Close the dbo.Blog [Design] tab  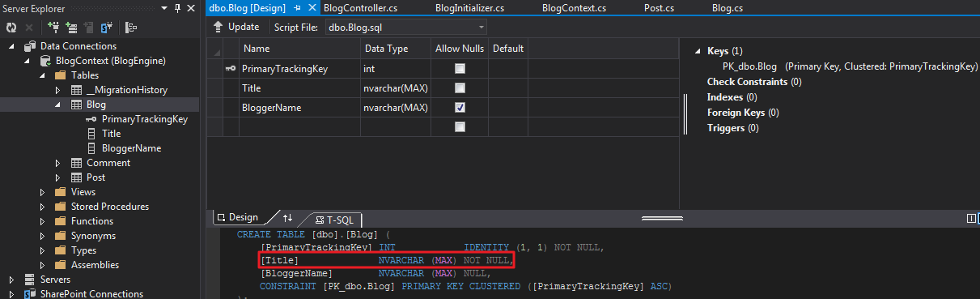tap(312, 8)
